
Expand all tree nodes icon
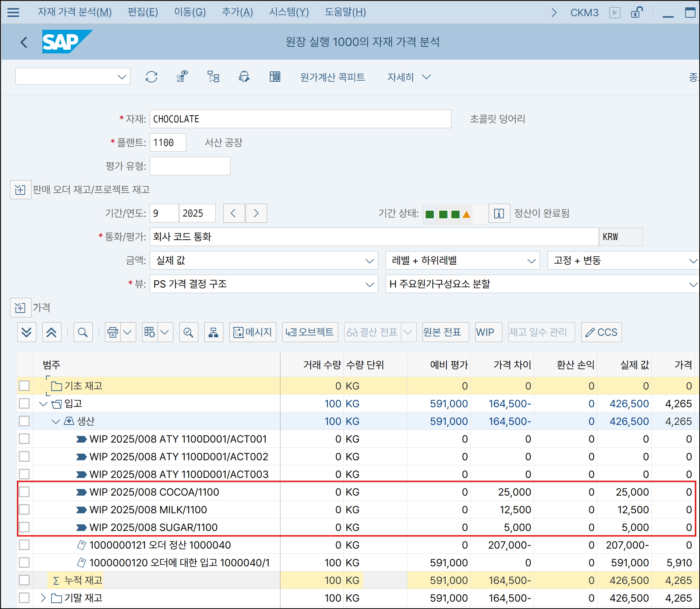pyautogui.click(x=26, y=332)
